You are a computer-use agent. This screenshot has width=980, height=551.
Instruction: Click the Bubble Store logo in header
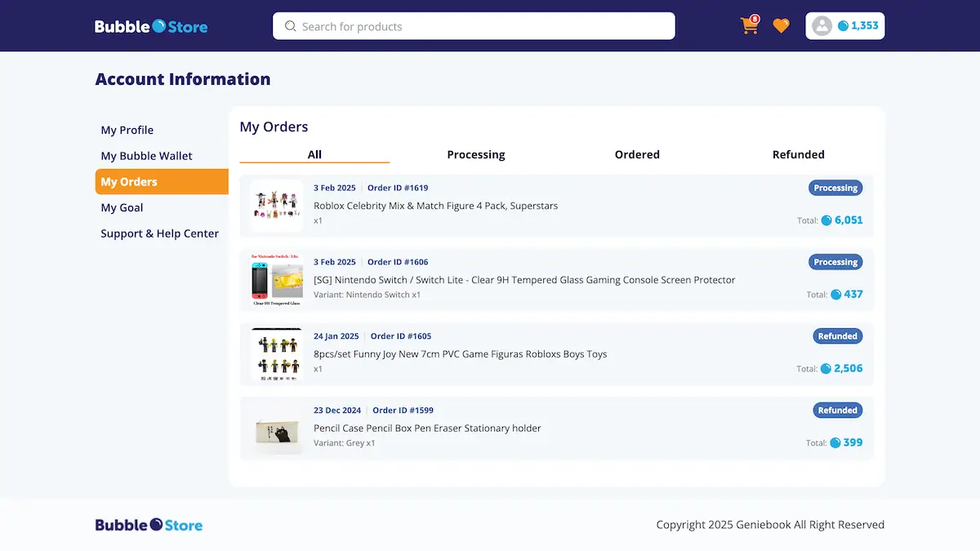click(x=151, y=26)
